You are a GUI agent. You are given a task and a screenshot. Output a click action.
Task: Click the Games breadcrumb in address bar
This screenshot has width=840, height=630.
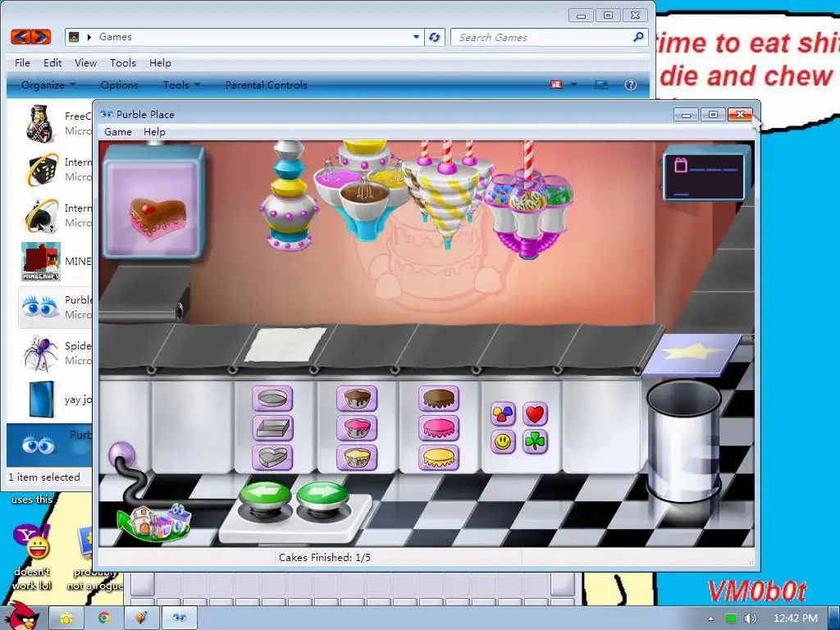coord(115,37)
